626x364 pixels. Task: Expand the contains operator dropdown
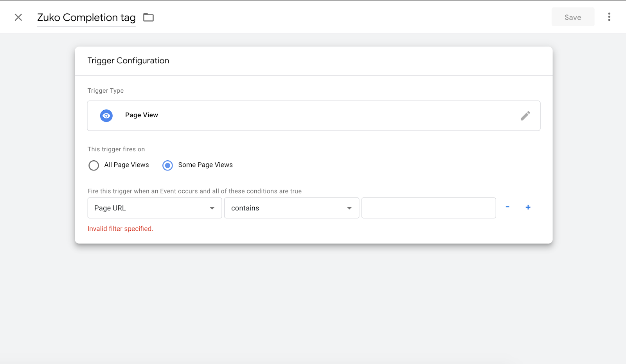pos(291,208)
